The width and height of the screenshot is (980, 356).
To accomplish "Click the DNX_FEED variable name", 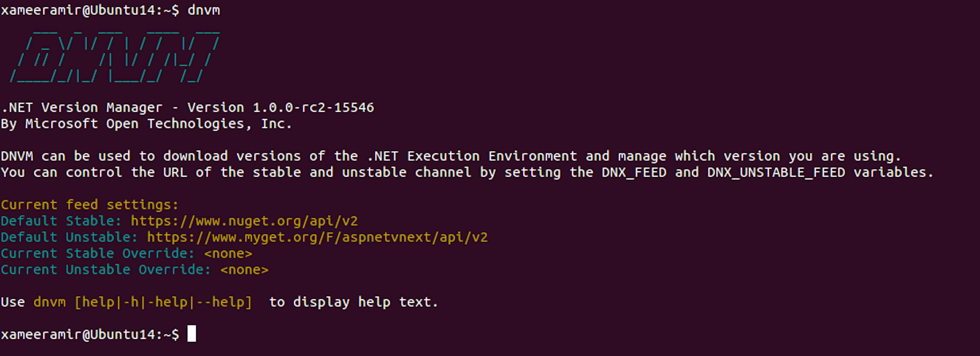I will tap(634, 173).
